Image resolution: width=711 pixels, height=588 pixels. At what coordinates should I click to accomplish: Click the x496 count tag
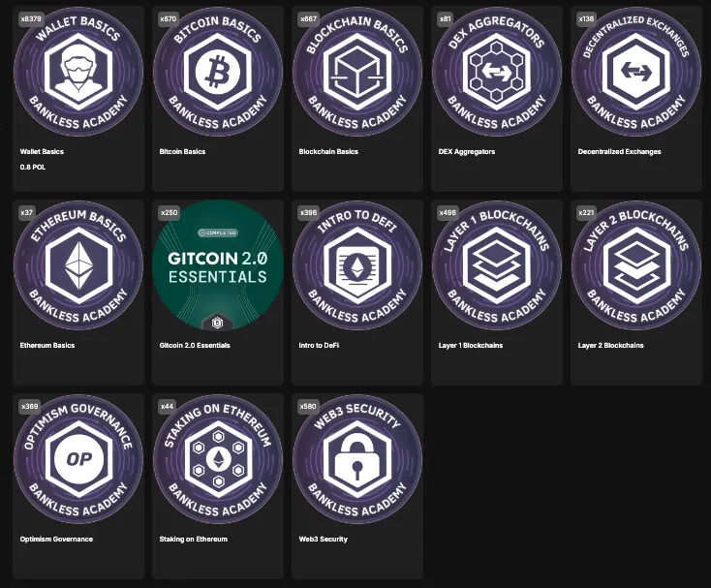(x=448, y=212)
